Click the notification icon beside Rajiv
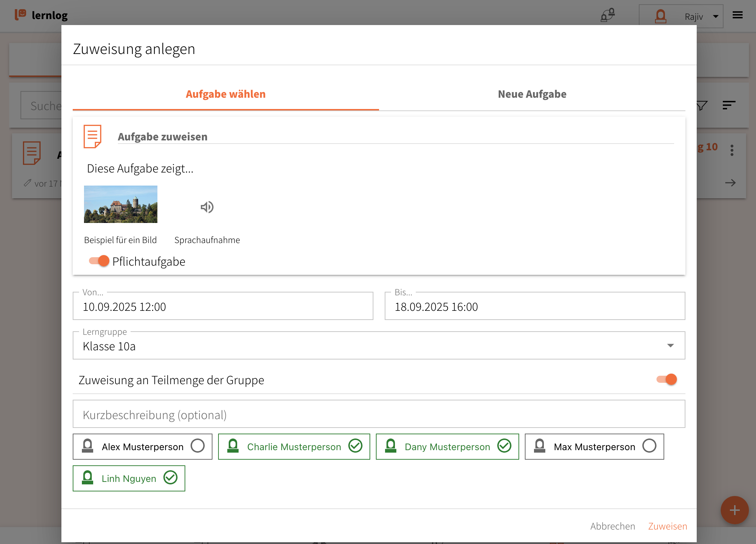The height and width of the screenshot is (544, 756). point(608,15)
